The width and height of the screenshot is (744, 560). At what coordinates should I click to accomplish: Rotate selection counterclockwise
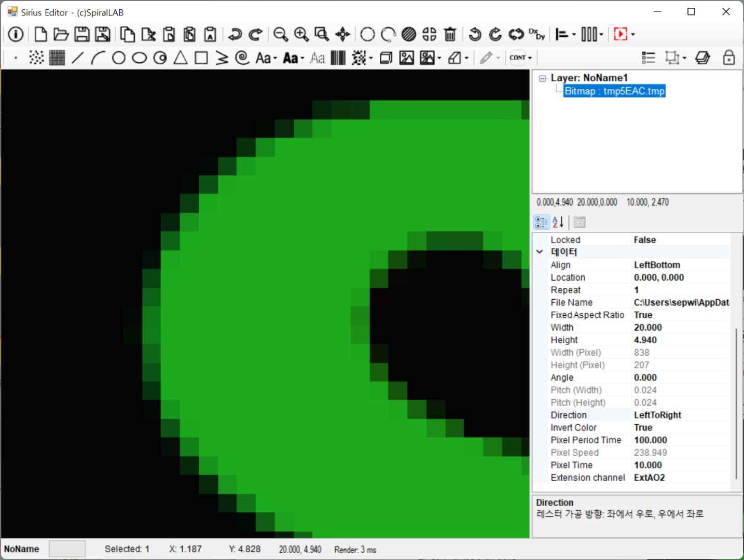[x=475, y=34]
